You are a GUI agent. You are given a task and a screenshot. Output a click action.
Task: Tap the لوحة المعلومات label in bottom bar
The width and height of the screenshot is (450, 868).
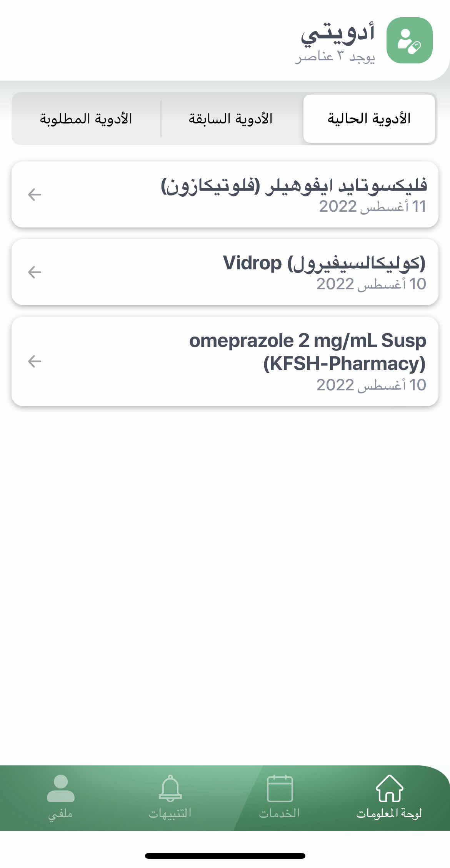(x=389, y=814)
